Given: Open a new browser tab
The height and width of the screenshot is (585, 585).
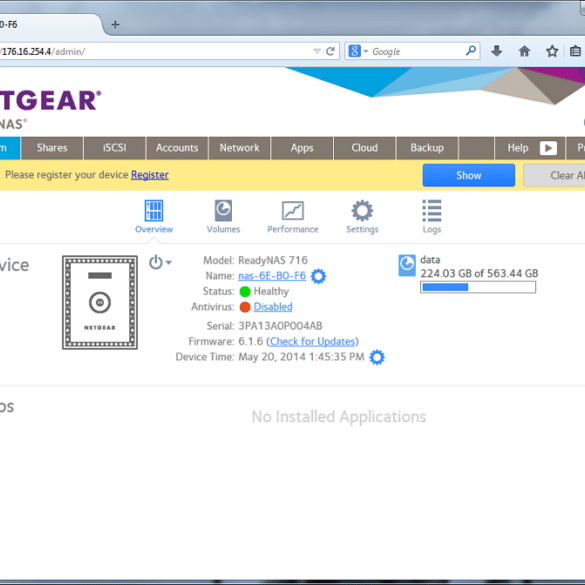Looking at the screenshot, I should (115, 25).
